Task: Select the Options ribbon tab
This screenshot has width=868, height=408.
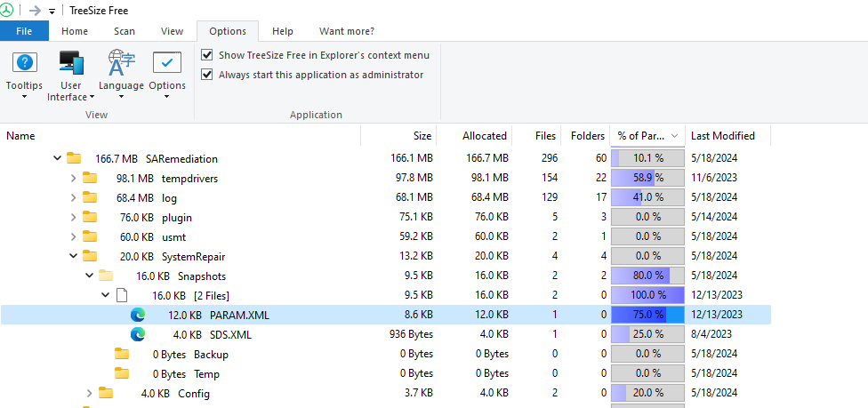Action: (228, 31)
